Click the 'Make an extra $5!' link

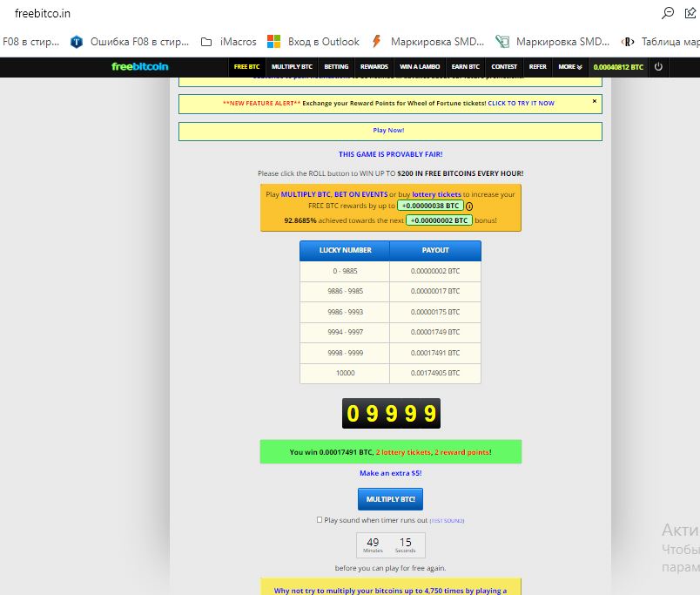click(x=391, y=473)
